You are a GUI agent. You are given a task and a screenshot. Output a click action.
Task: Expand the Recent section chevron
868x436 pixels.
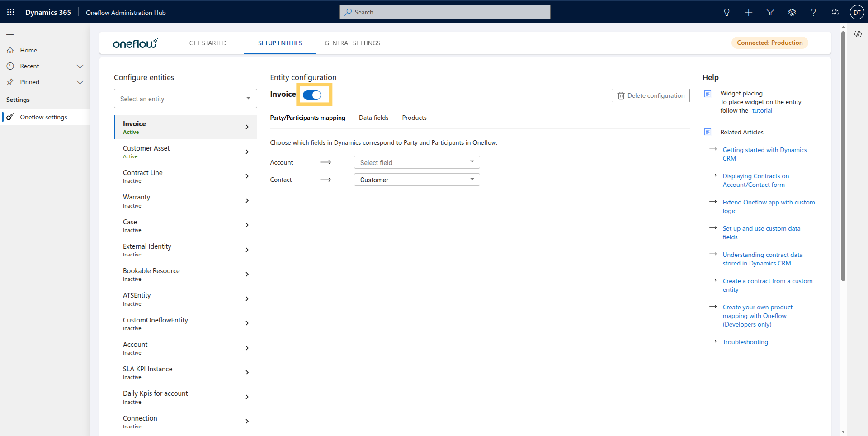[80, 66]
